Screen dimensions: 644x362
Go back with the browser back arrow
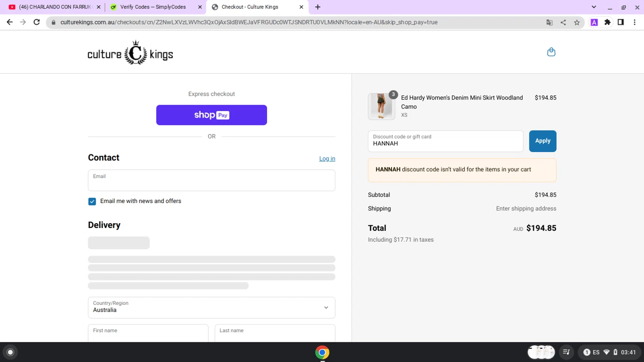9,22
